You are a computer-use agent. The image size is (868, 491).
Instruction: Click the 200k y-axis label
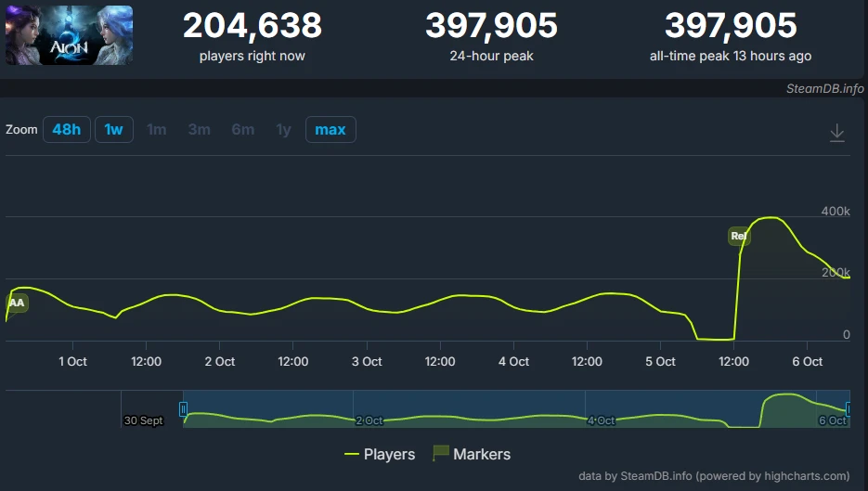point(836,272)
